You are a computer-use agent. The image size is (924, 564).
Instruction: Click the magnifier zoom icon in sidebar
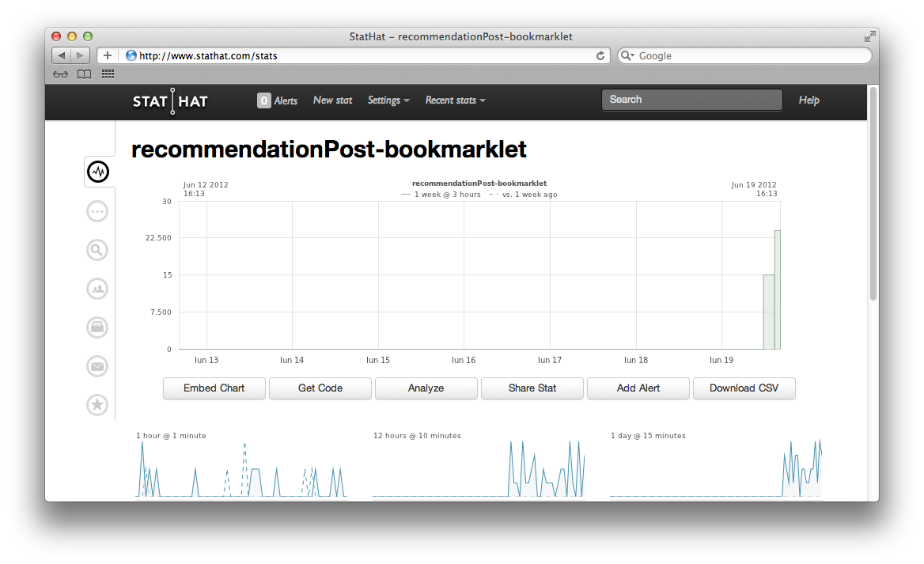pyautogui.click(x=97, y=250)
